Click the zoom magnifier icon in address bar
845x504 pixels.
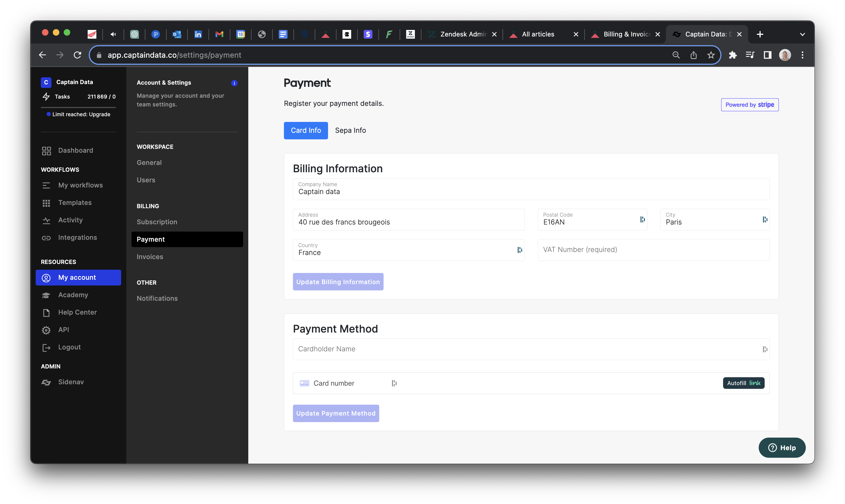click(676, 55)
